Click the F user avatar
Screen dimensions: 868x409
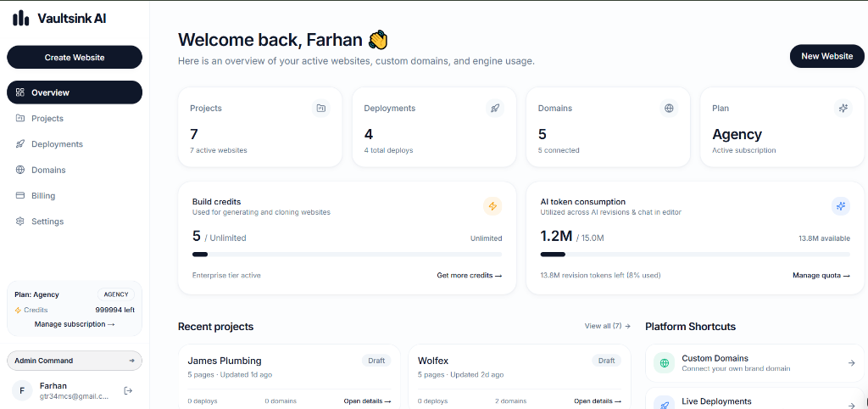22,390
